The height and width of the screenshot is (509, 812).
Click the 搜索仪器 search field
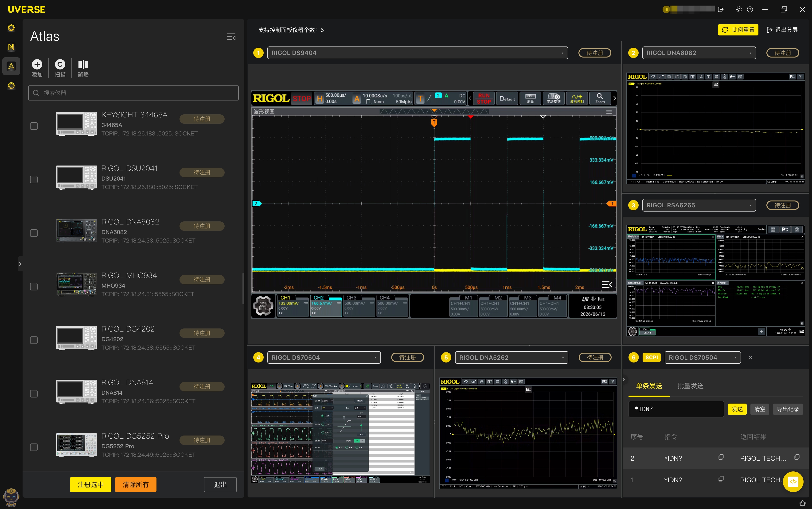point(133,93)
